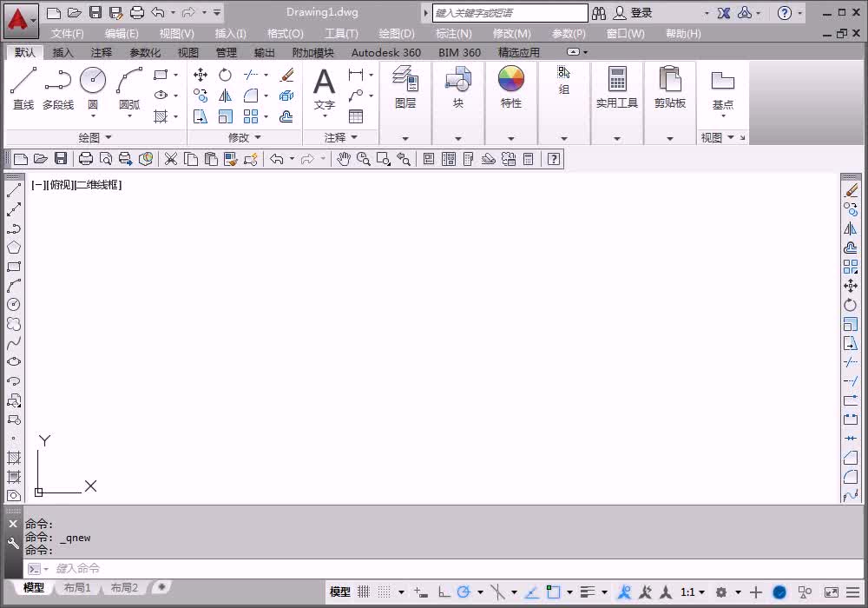868x608 pixels.
Task: Expand the 绘图 panel dropdown
Action: pyautogui.click(x=95, y=137)
